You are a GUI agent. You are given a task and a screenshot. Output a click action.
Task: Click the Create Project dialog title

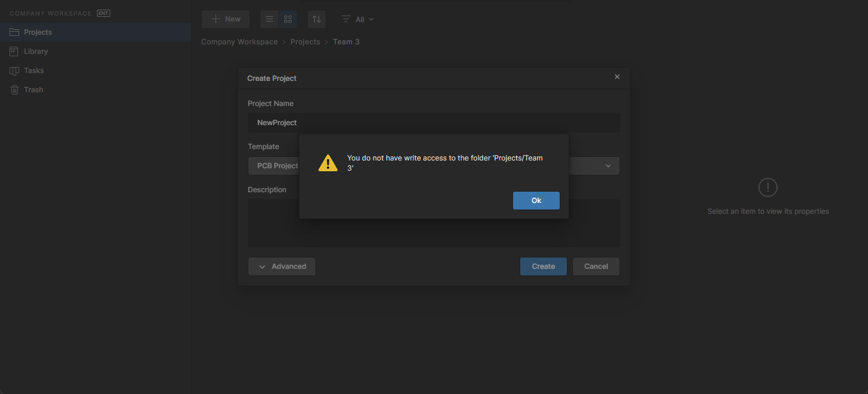coord(272,78)
